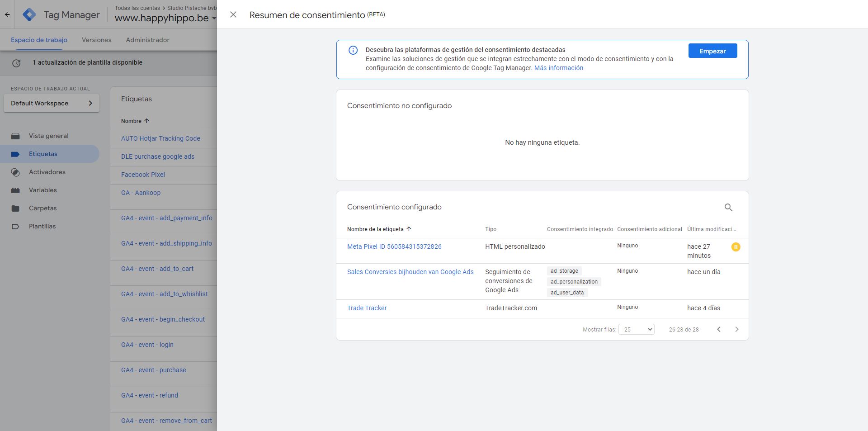Click the back arrow in header
The height and width of the screenshot is (431, 868).
point(7,14)
